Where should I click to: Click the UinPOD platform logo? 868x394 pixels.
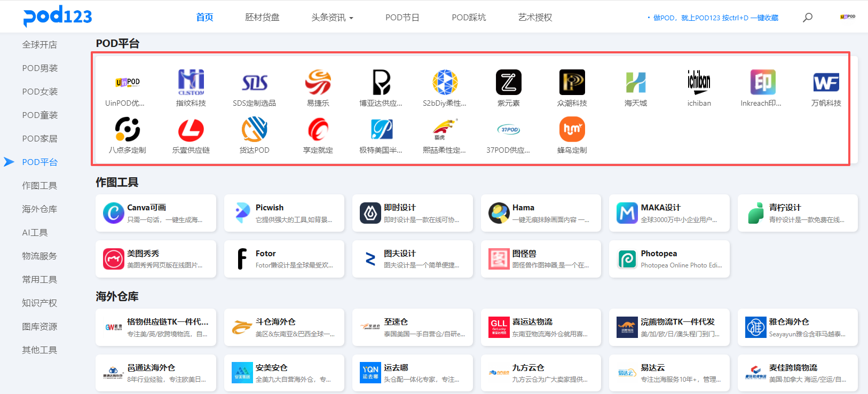point(127,83)
